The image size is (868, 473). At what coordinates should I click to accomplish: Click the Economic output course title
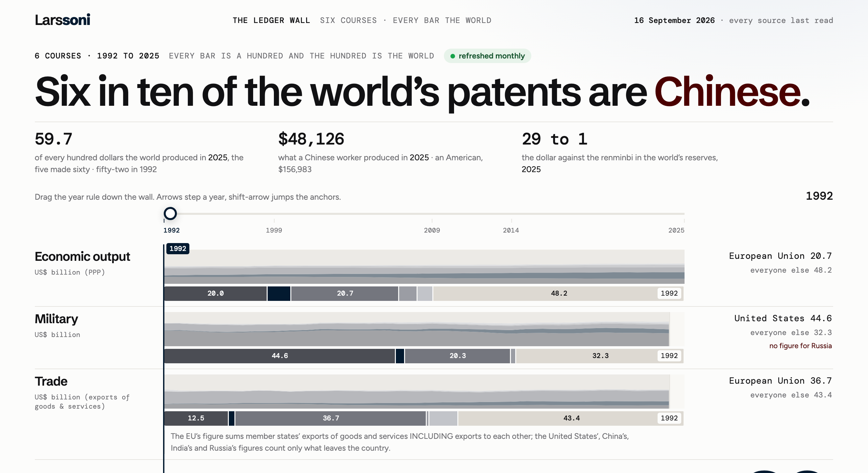pyautogui.click(x=82, y=257)
